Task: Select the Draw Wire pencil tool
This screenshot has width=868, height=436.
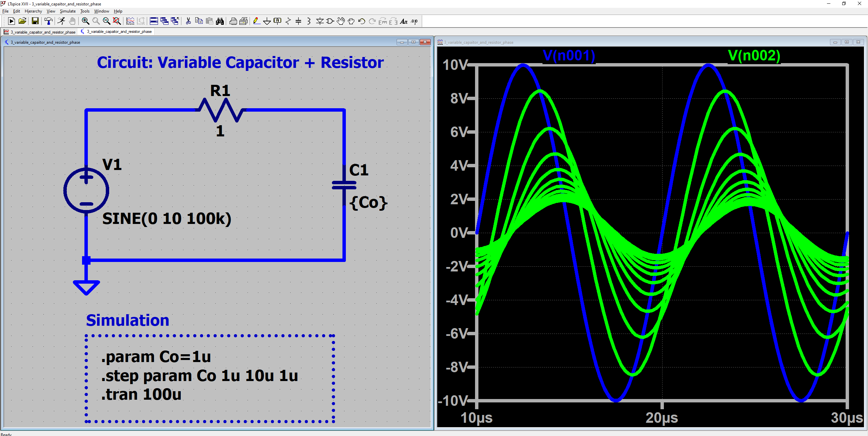Action: pyautogui.click(x=257, y=21)
